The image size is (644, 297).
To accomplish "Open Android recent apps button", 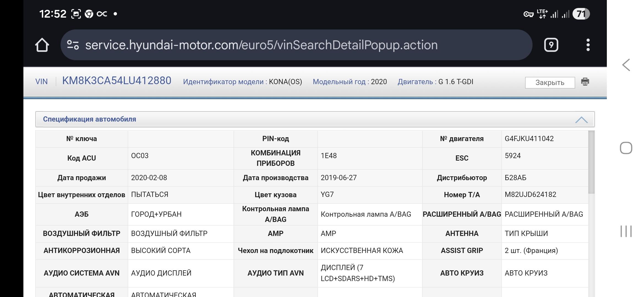I will pyautogui.click(x=626, y=231).
